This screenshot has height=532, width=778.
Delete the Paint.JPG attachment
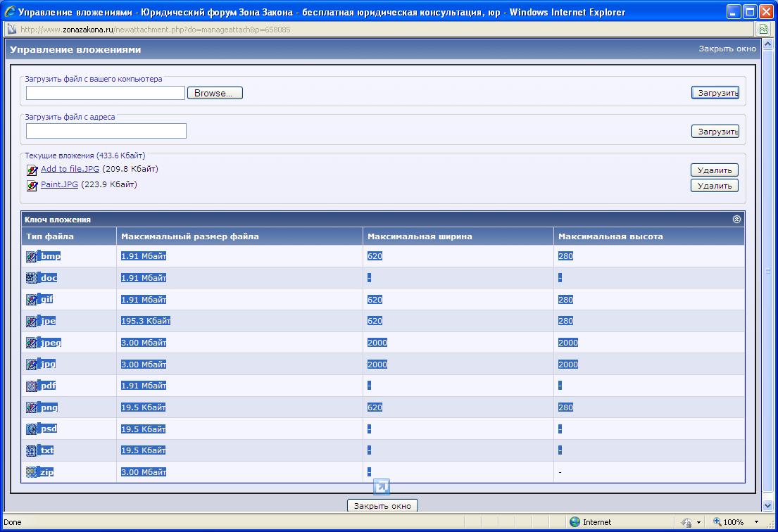click(x=715, y=186)
